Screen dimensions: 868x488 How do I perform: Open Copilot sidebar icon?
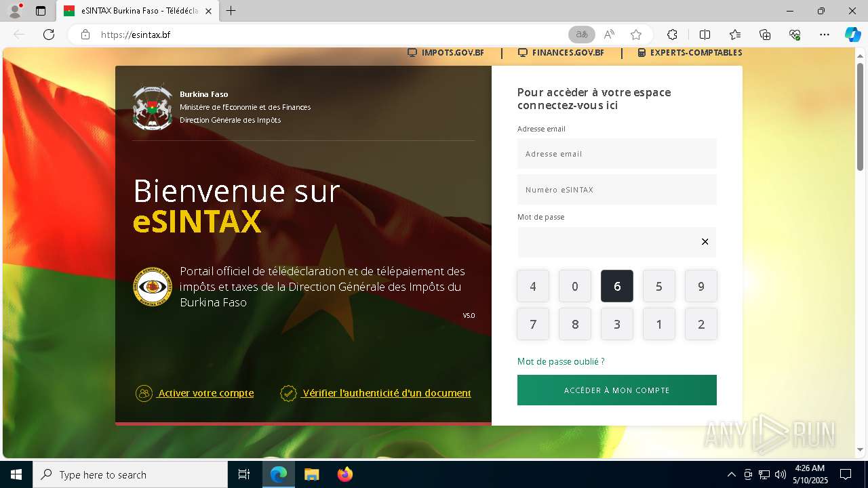[x=853, y=35]
